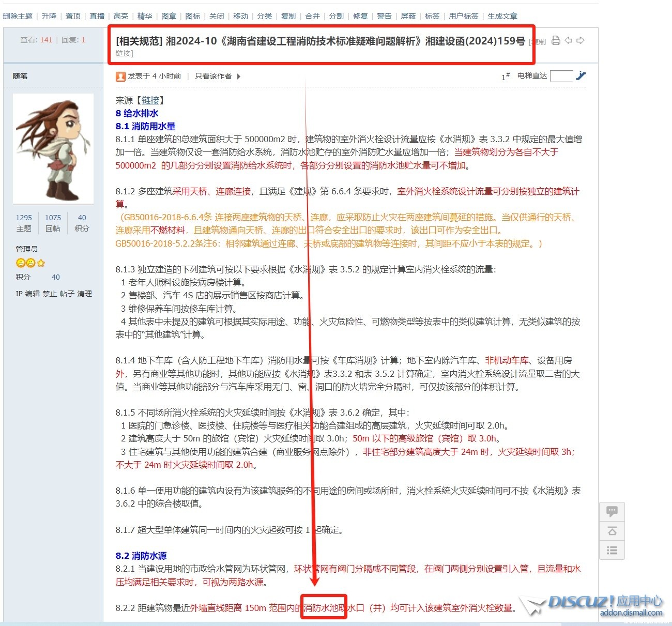The width and height of the screenshot is (672, 626).
Task: Click the return-to-list icon in side panel
Action: tap(612, 550)
